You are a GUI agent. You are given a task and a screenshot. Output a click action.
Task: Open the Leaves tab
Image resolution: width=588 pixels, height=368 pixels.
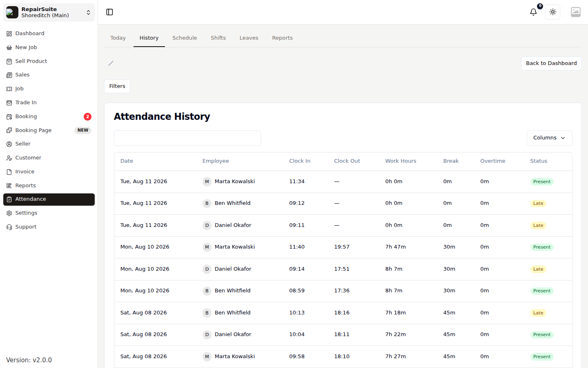click(x=249, y=38)
